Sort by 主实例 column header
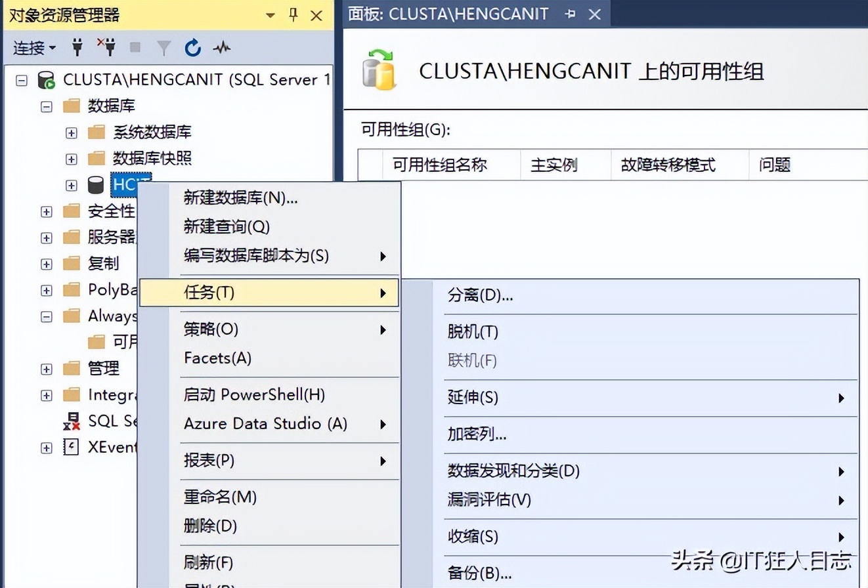 [565, 164]
